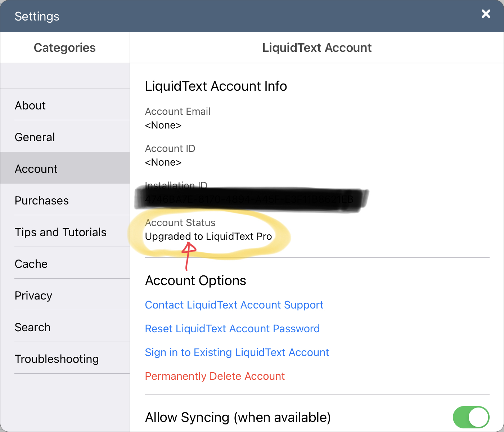The width and height of the screenshot is (504, 432).
Task: Open the About category
Action: [65, 105]
